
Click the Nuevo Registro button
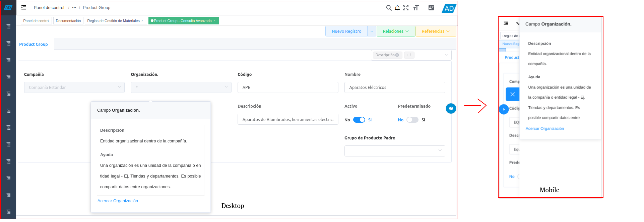pos(346,31)
